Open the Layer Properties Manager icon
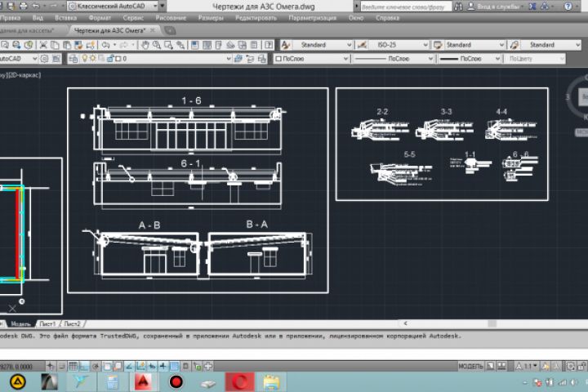The image size is (588, 392). tap(73, 59)
